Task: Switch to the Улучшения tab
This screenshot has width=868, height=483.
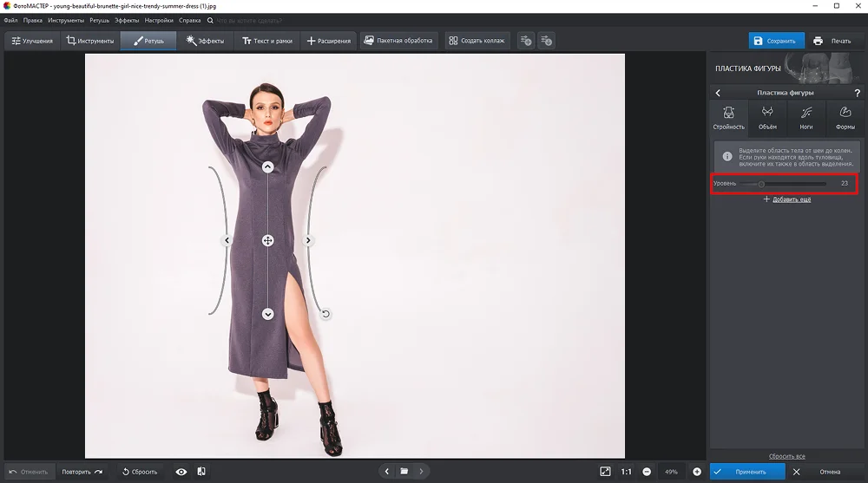Action: pyautogui.click(x=32, y=41)
